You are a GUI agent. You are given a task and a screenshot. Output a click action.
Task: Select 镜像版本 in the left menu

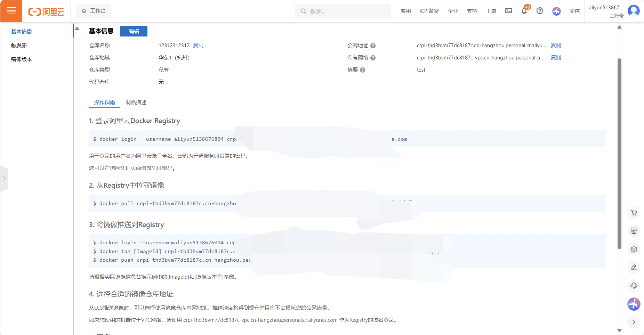pyautogui.click(x=22, y=59)
